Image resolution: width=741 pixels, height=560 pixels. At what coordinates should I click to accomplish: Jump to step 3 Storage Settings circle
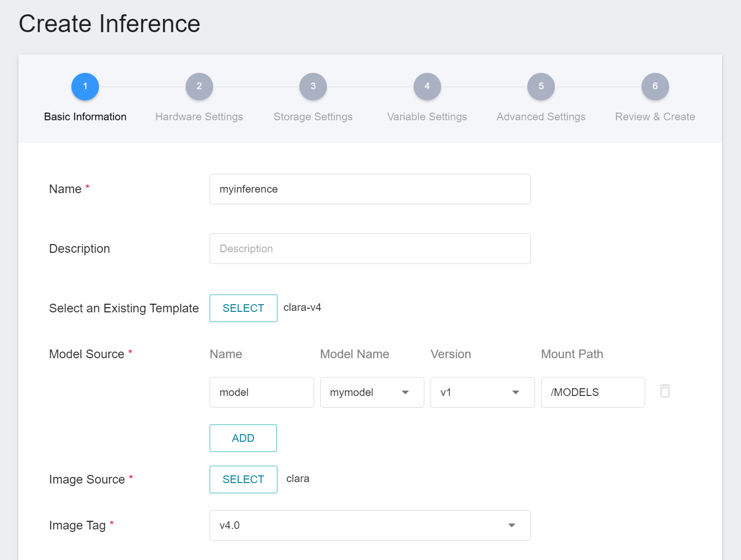[x=313, y=87]
